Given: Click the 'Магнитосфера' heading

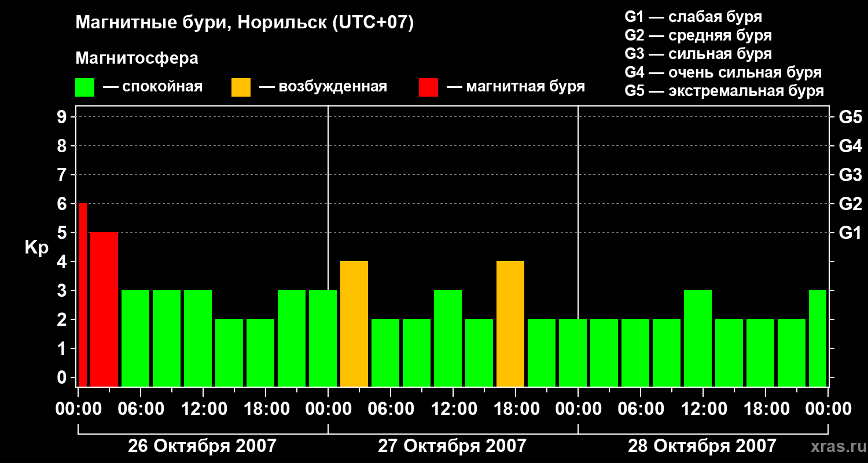Looking at the screenshot, I should pos(137,58).
